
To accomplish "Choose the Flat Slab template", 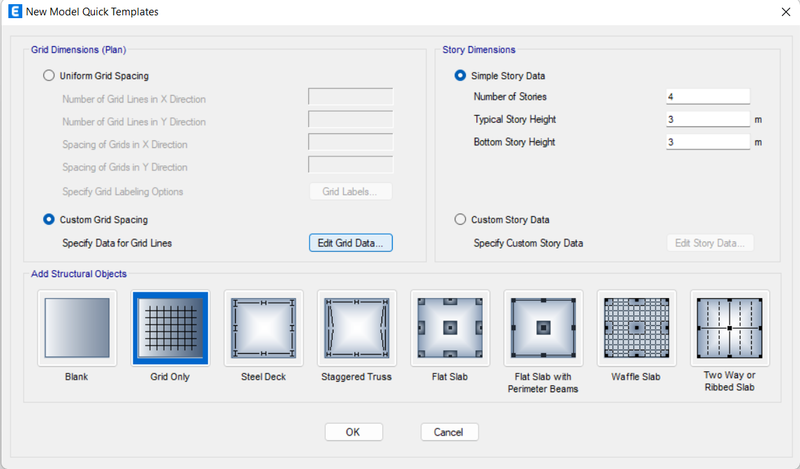I will click(x=450, y=328).
